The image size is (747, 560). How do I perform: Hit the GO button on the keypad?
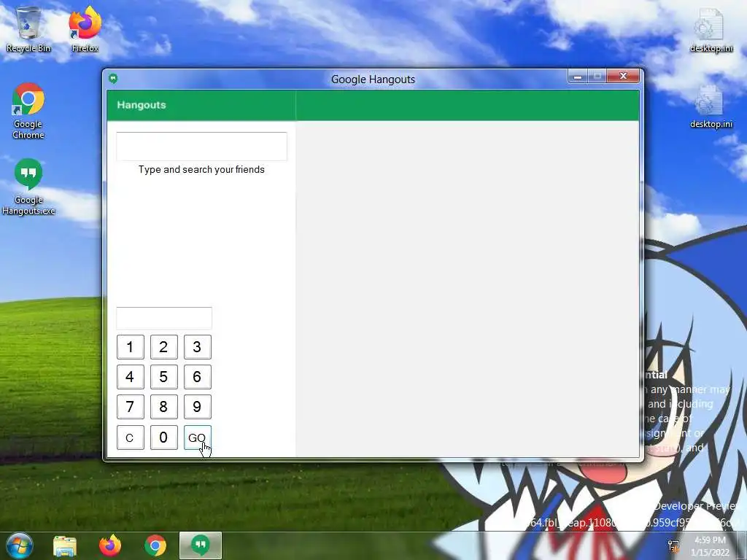pyautogui.click(x=197, y=437)
